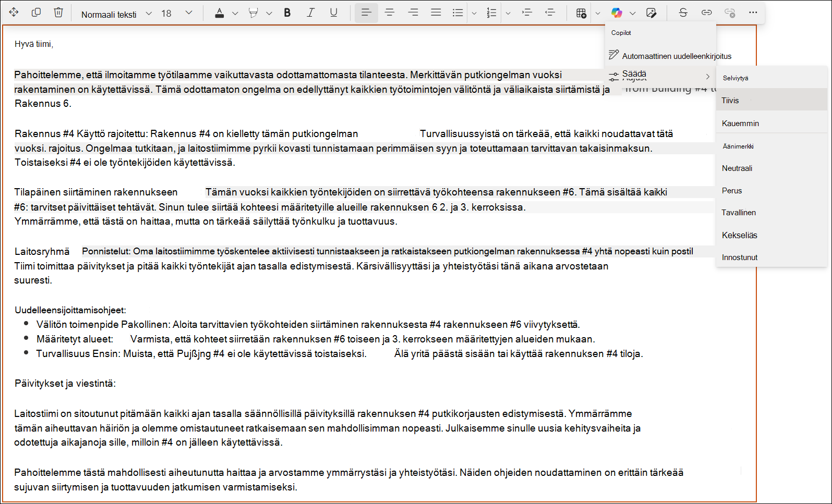Click the 'Rakennus 6.' line

pyautogui.click(x=43, y=104)
